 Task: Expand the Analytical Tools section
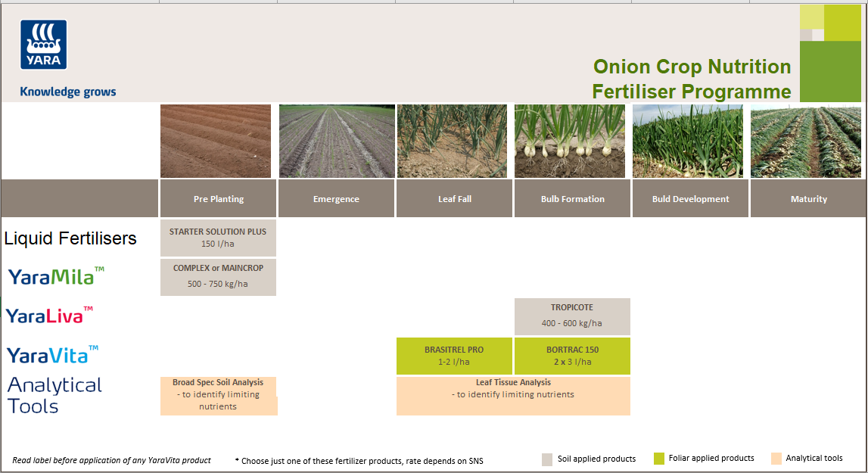tap(54, 396)
